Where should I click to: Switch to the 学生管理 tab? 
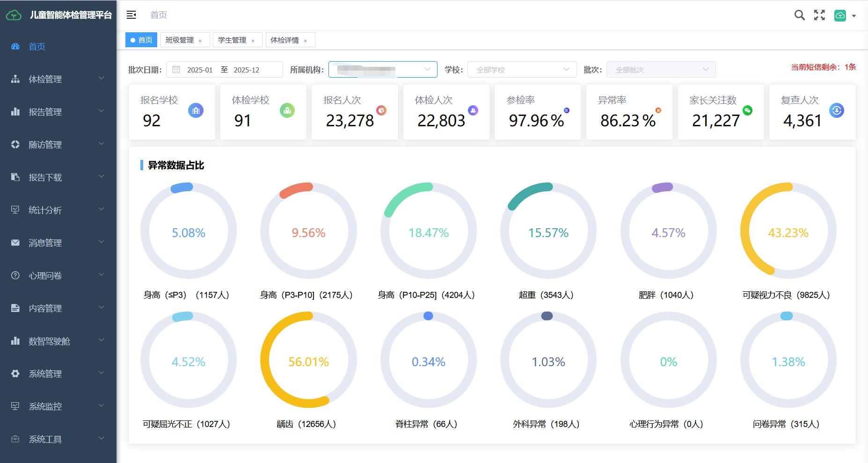tap(232, 40)
